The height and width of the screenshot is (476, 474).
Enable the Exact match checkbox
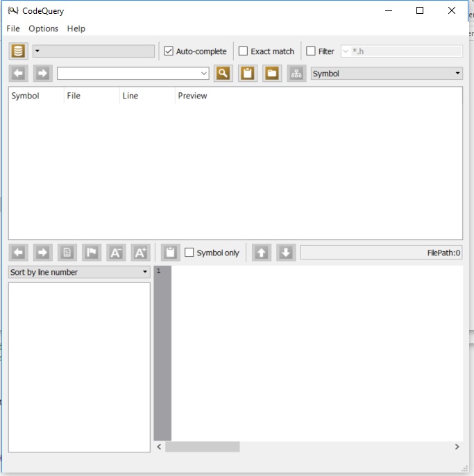click(244, 51)
